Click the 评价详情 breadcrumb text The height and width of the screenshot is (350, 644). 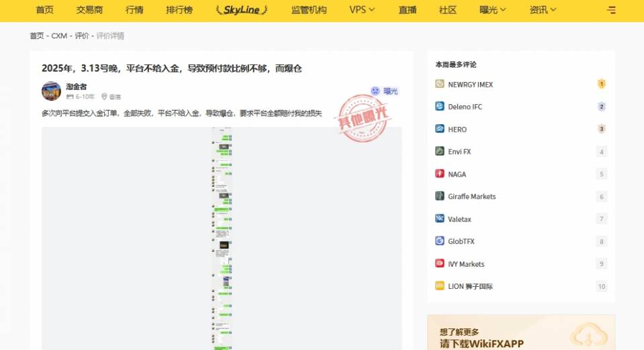[x=110, y=36]
